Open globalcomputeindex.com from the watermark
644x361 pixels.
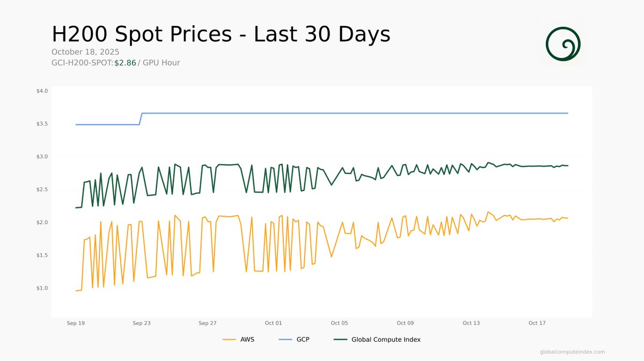coord(572,352)
